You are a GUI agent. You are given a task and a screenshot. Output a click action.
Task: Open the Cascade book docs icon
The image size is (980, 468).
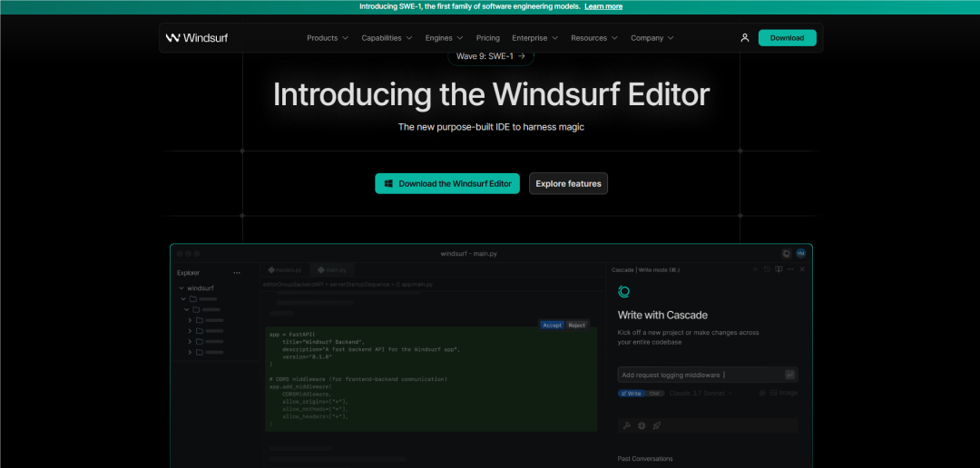click(779, 269)
